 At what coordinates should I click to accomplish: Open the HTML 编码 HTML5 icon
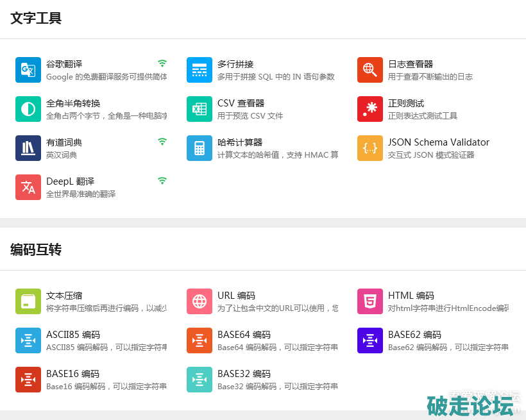tap(370, 301)
